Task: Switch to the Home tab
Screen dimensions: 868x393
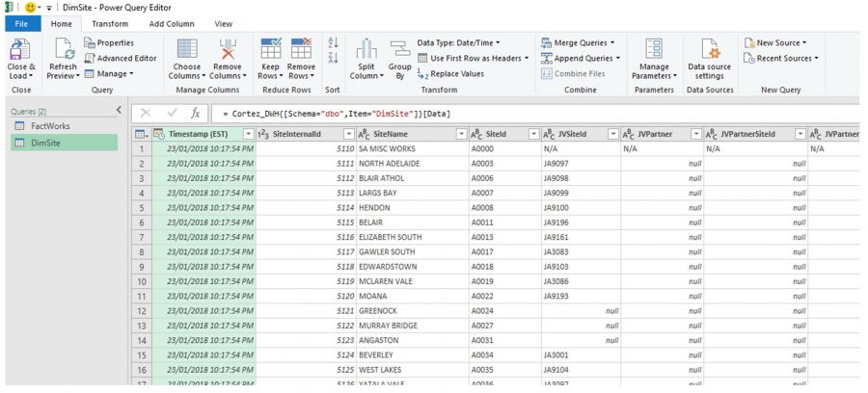Action: pyautogui.click(x=62, y=24)
